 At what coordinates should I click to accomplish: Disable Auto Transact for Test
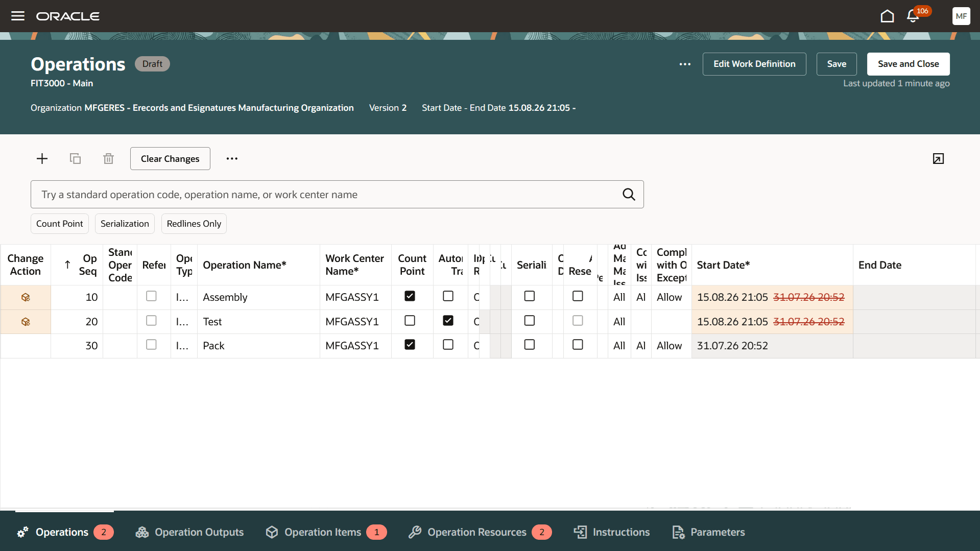pyautogui.click(x=448, y=321)
